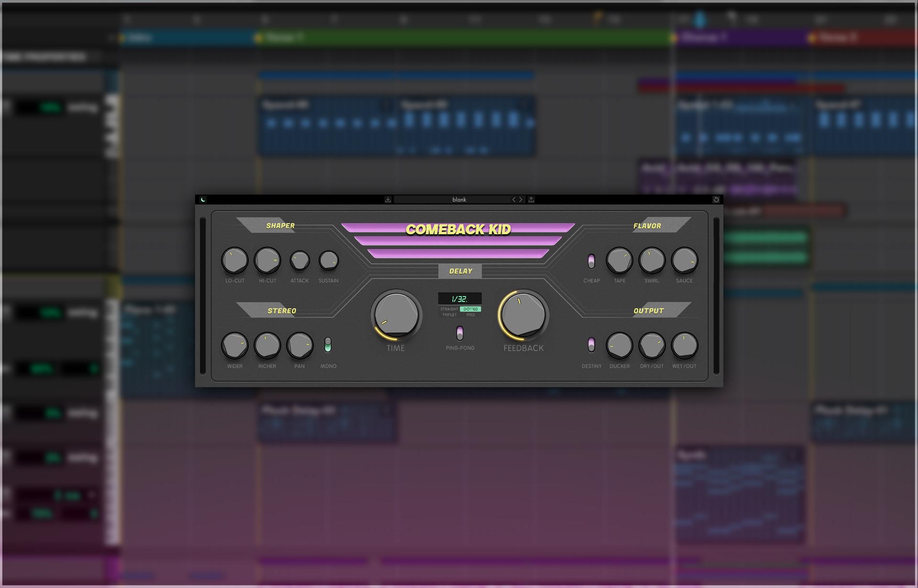Click the COMEBACK KID plugin title
The height and width of the screenshot is (588, 918).
point(458,229)
